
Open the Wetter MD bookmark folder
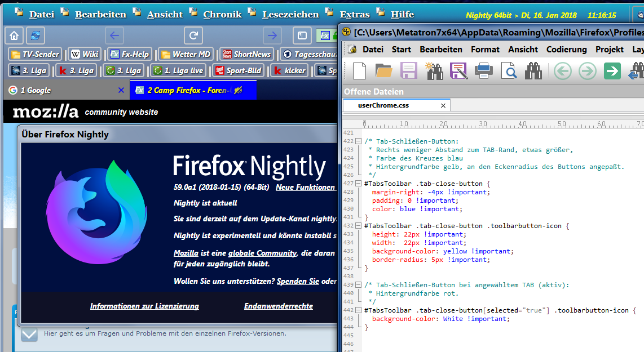tap(186, 55)
